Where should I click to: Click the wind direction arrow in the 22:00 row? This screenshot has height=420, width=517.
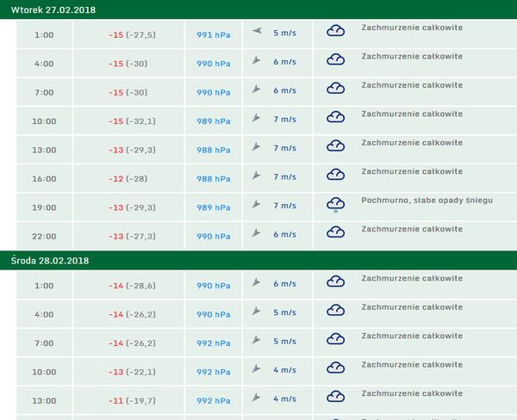(x=256, y=233)
